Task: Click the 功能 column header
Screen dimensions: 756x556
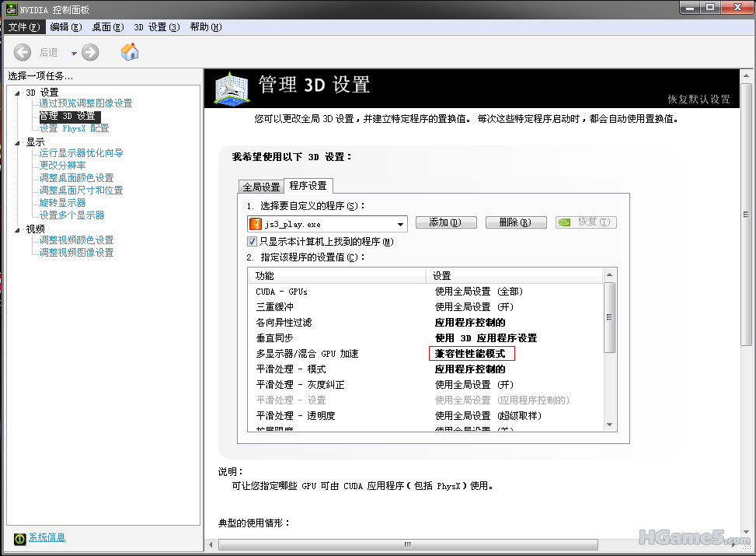Action: coord(336,275)
